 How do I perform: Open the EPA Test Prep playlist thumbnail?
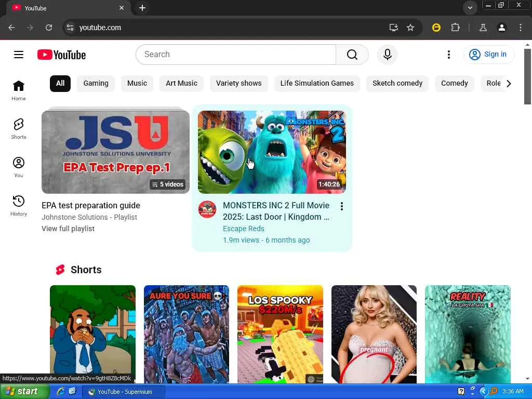point(115,152)
